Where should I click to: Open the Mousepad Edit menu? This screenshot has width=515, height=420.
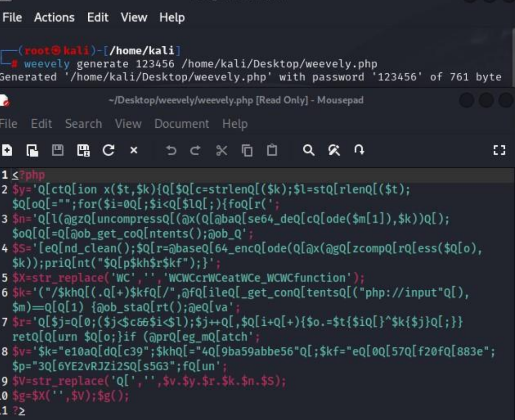41,123
